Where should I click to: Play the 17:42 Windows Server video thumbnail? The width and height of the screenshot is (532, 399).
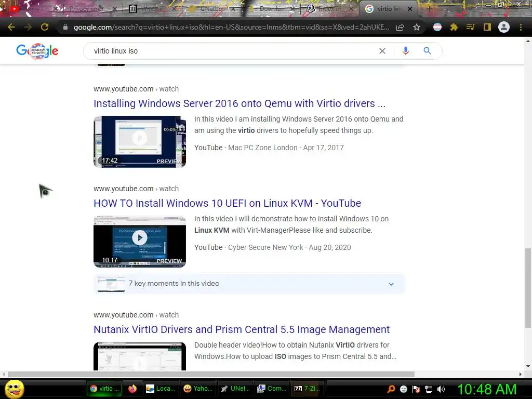pyautogui.click(x=139, y=141)
